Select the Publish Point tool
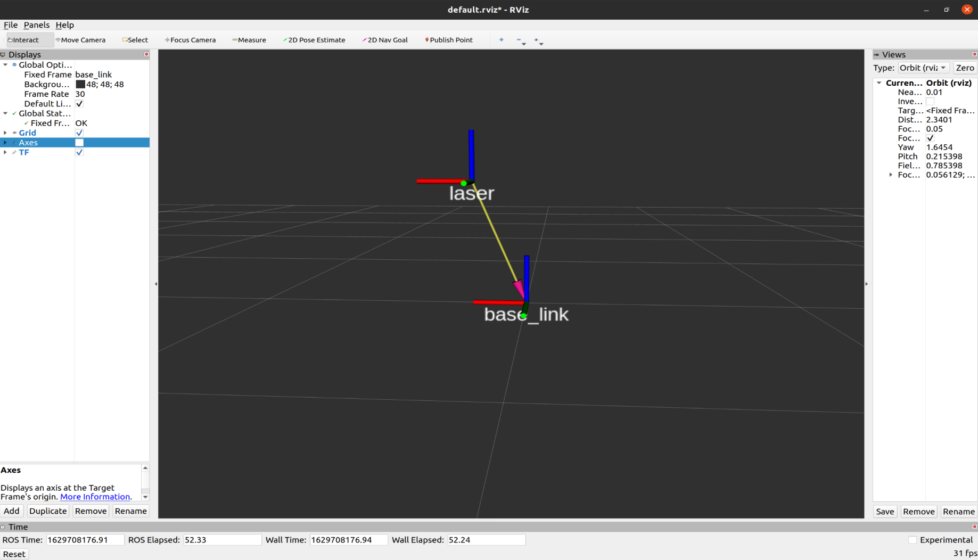The width and height of the screenshot is (978, 560). pos(449,40)
